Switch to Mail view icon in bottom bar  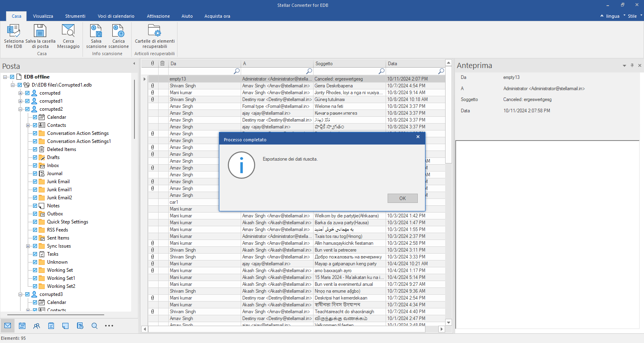coord(8,326)
